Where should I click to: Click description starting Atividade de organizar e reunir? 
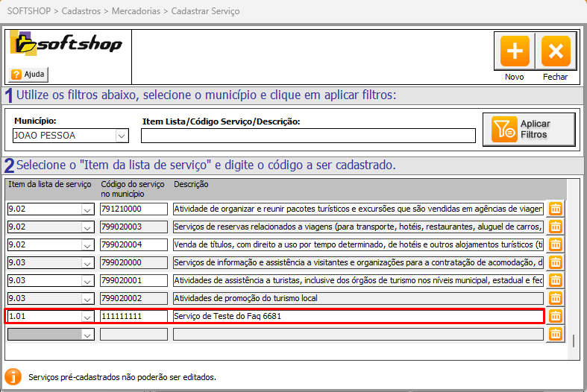(x=358, y=209)
